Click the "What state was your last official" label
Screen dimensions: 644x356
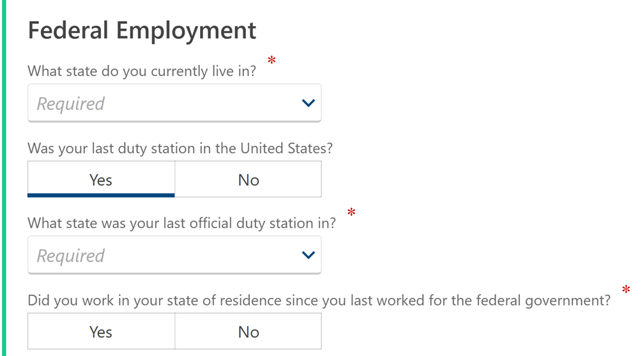(x=182, y=224)
